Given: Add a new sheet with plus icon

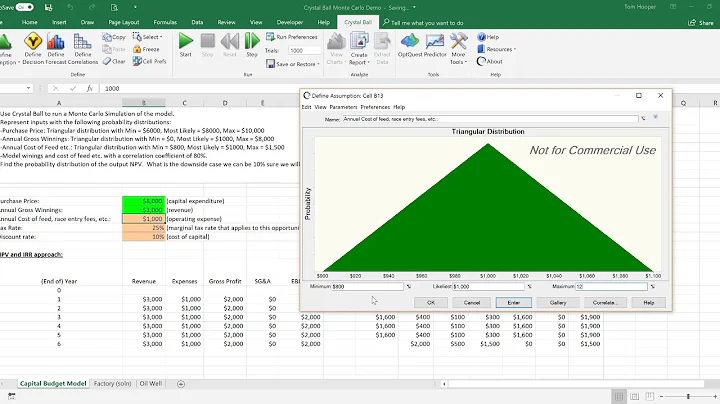Looking at the screenshot, I should (x=181, y=384).
